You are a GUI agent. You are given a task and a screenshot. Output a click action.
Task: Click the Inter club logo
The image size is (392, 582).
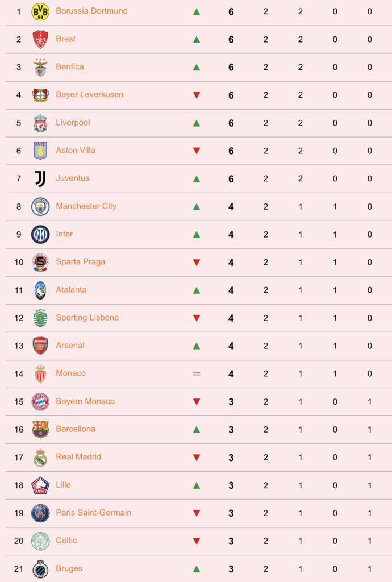tap(40, 234)
